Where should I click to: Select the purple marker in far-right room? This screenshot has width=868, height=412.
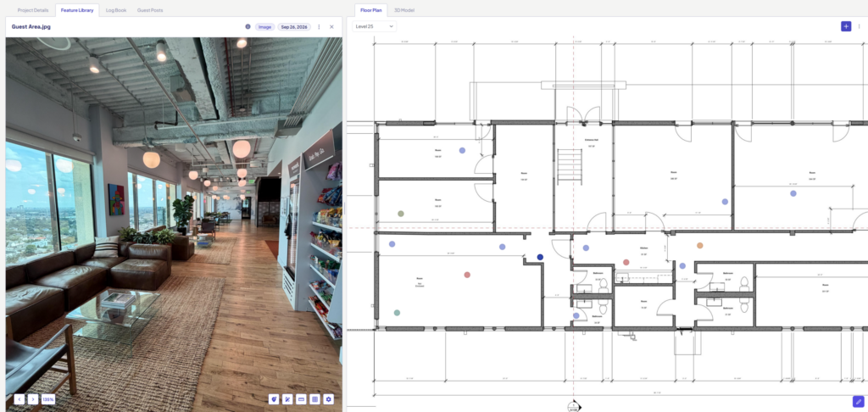click(x=793, y=193)
